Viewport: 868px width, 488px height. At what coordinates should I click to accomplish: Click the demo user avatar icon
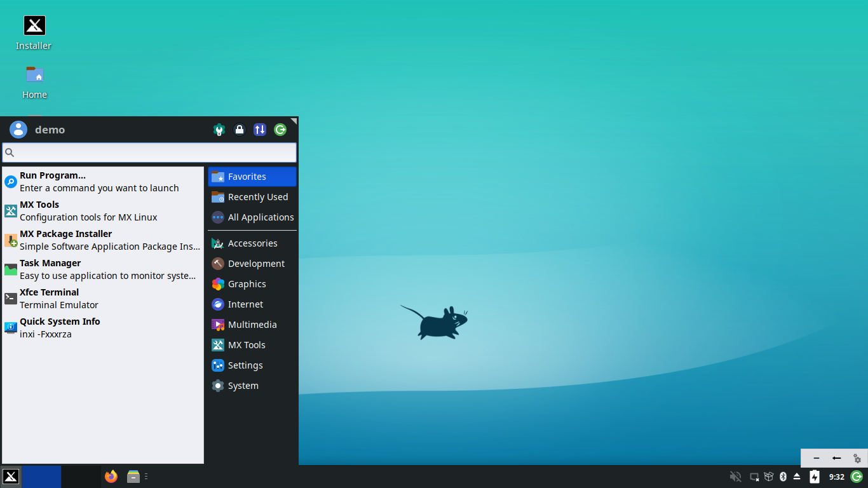(18, 130)
